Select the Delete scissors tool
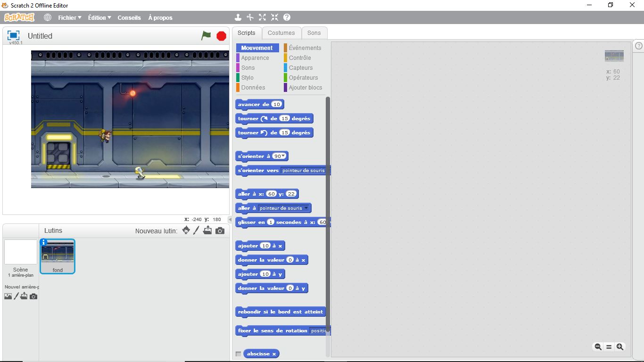The height and width of the screenshot is (362, 644). (x=250, y=17)
